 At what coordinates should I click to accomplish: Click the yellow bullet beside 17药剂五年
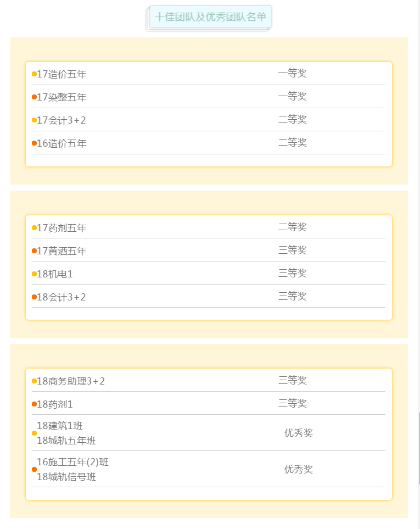(34, 228)
